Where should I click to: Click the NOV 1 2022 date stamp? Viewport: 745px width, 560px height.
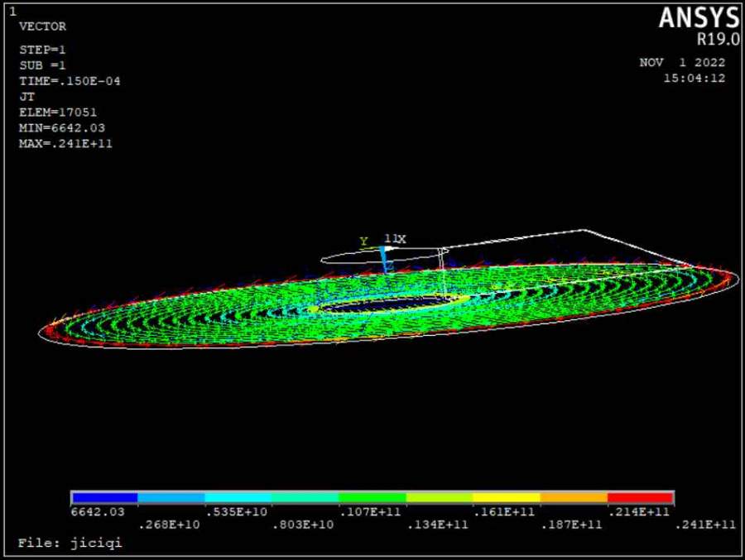coord(682,63)
